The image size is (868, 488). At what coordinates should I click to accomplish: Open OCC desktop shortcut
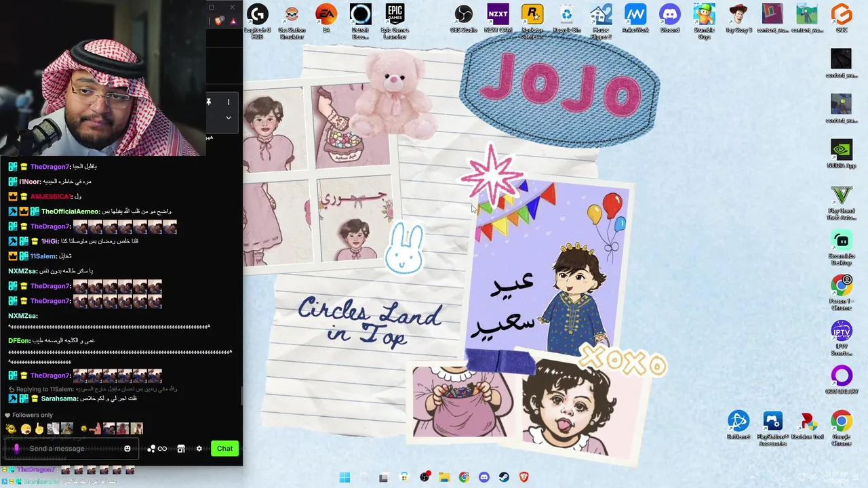842,19
